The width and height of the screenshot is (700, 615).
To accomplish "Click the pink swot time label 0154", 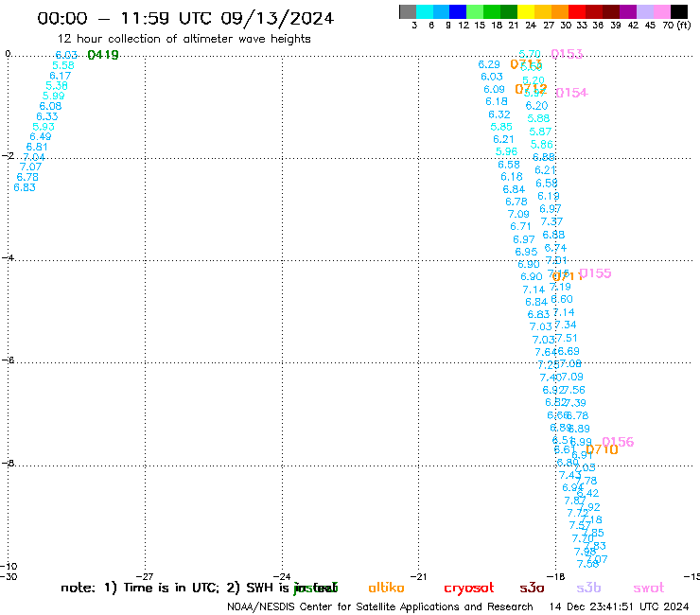I will 572,93.
